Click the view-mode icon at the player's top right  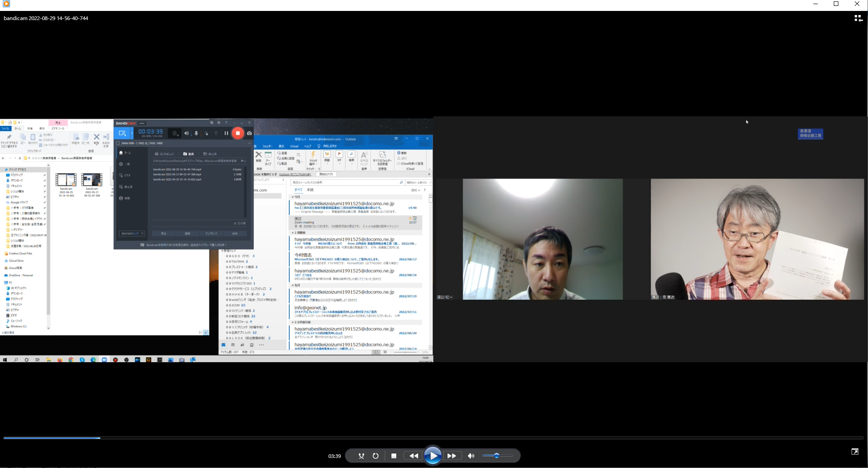[858, 18]
